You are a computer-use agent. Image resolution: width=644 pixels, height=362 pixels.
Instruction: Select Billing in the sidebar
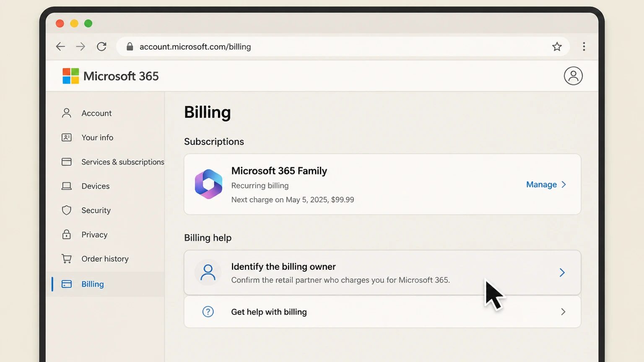(93, 284)
